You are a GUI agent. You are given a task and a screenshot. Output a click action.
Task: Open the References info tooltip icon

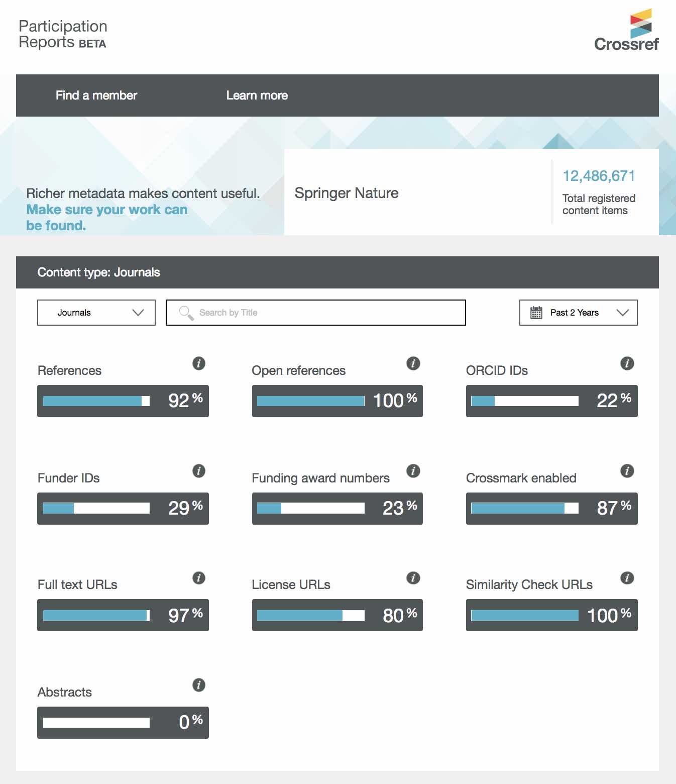198,363
